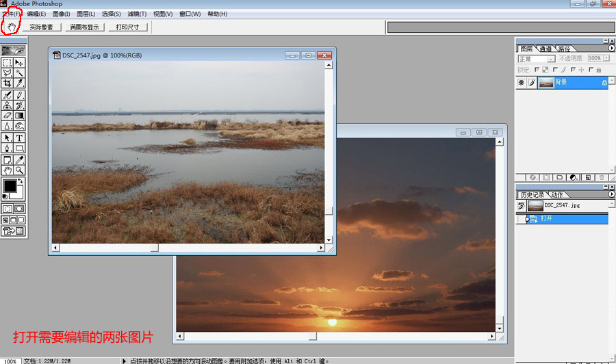Click the 打印尺寸 button
This screenshot has height=364, width=616.
[x=128, y=27]
